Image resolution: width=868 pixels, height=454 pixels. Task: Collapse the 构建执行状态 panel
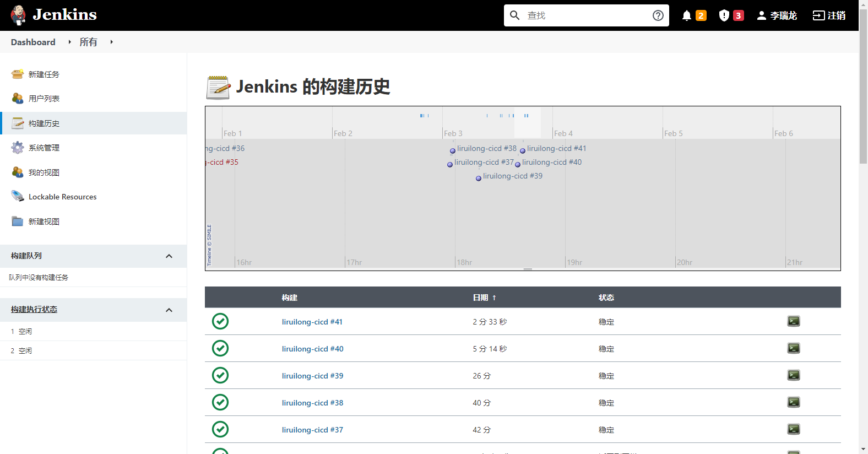(x=169, y=310)
